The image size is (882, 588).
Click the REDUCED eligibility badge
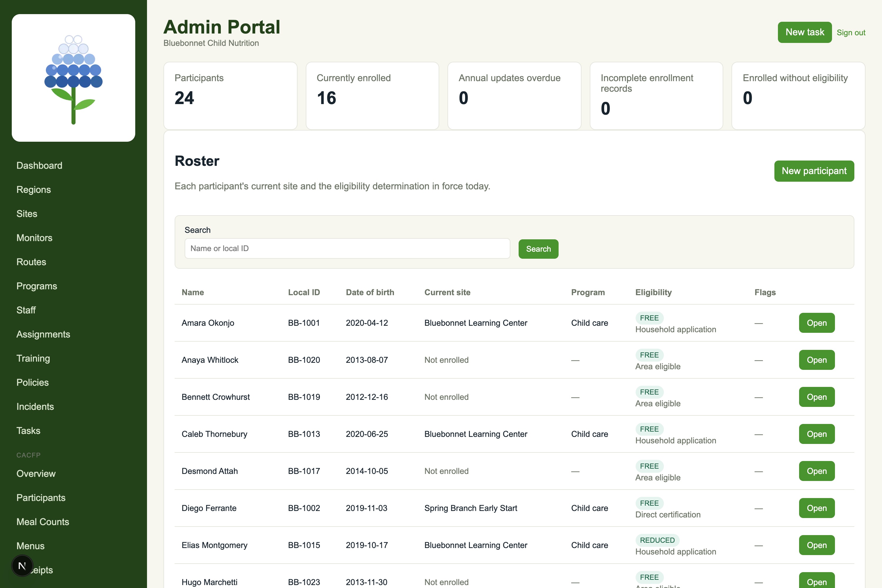click(657, 540)
